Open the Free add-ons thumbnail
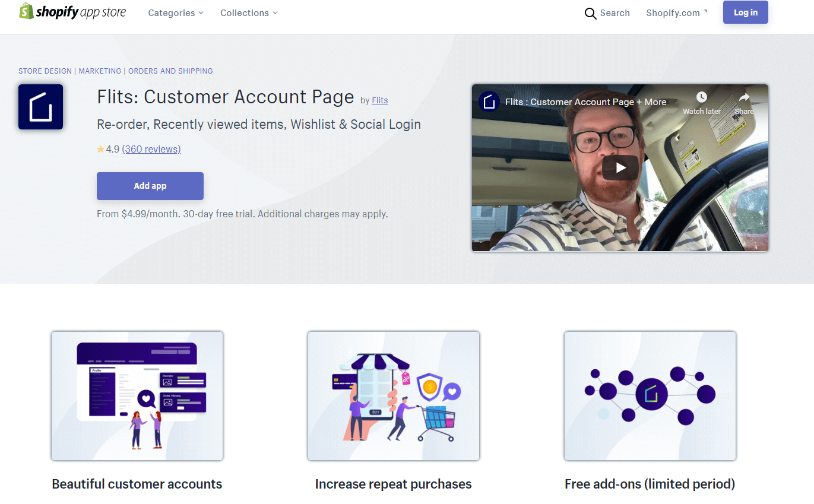The image size is (814, 504). click(650, 396)
